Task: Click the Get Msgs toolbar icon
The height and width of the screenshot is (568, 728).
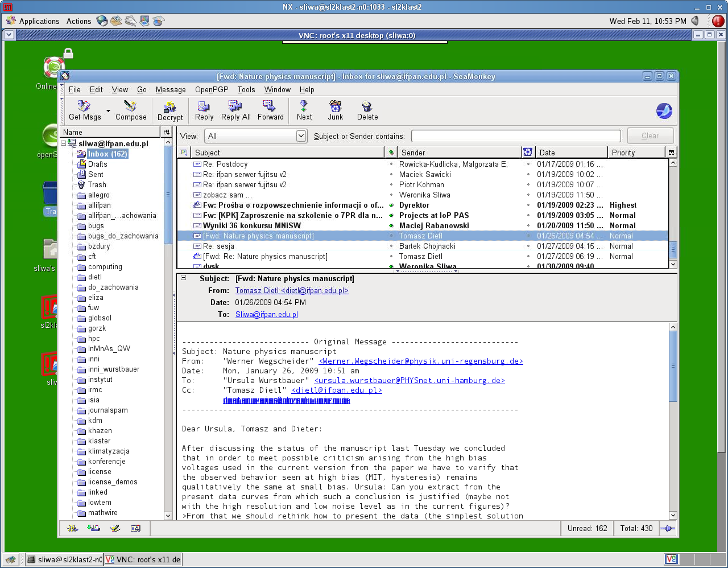Action: pyautogui.click(x=84, y=110)
